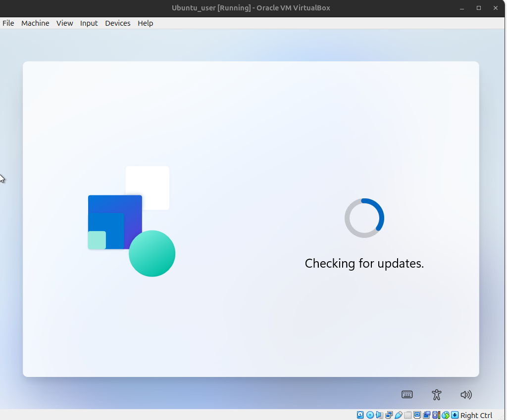The width and height of the screenshot is (507, 420).
Task: Close the VirtualBox window
Action: (x=495, y=8)
